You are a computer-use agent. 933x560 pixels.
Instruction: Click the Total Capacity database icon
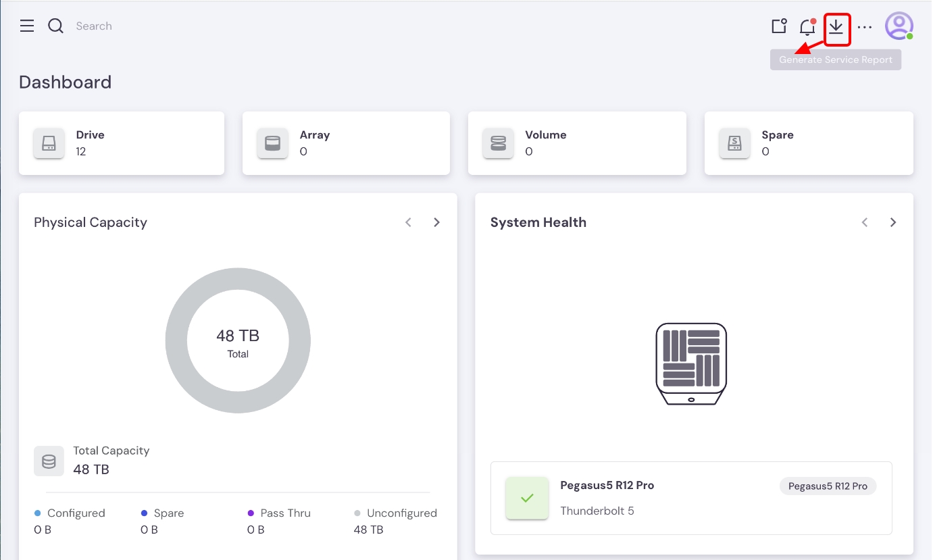[x=49, y=461]
